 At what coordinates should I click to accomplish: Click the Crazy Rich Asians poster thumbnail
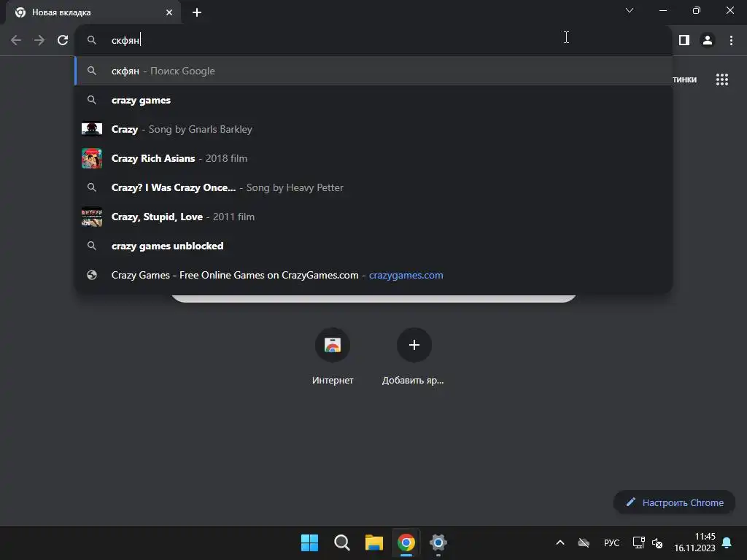[x=92, y=158]
